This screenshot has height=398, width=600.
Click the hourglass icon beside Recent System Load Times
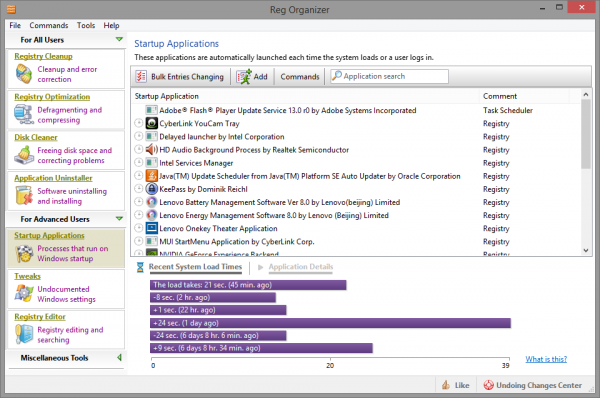[140, 267]
